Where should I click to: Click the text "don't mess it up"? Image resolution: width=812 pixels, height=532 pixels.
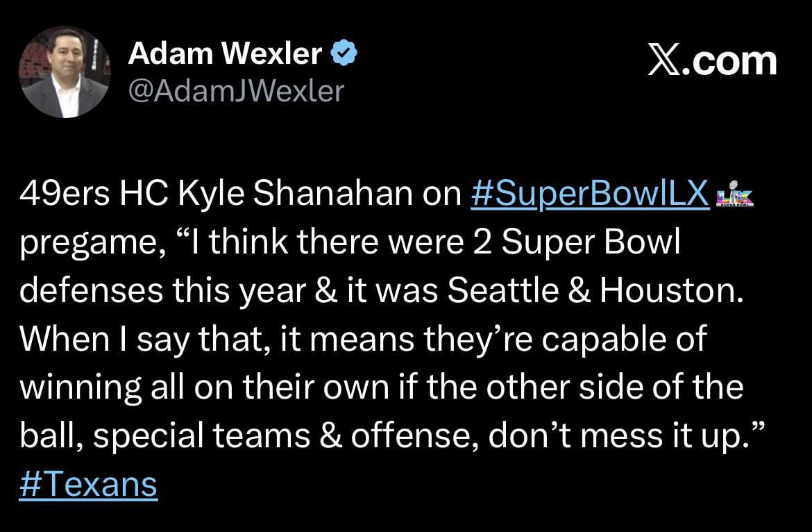click(x=615, y=435)
